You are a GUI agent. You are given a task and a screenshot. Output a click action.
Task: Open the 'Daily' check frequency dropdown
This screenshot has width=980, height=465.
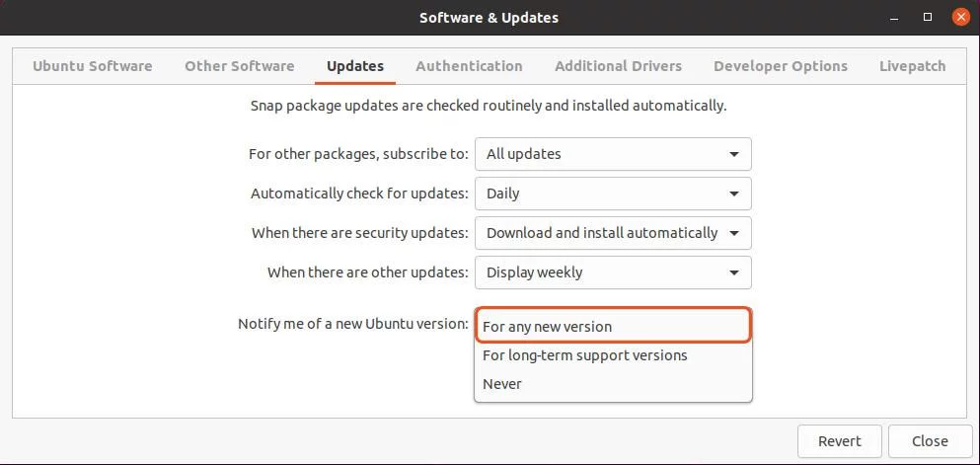point(613,194)
